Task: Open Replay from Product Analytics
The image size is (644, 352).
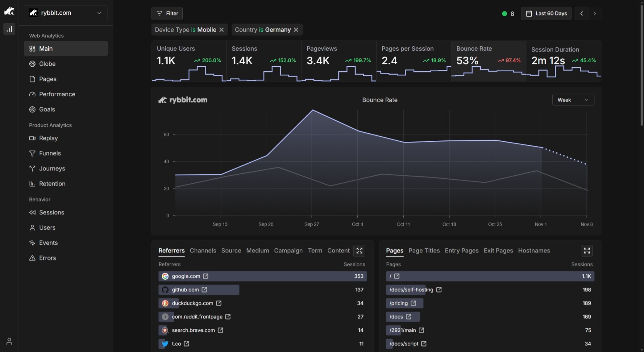Action: [x=48, y=138]
